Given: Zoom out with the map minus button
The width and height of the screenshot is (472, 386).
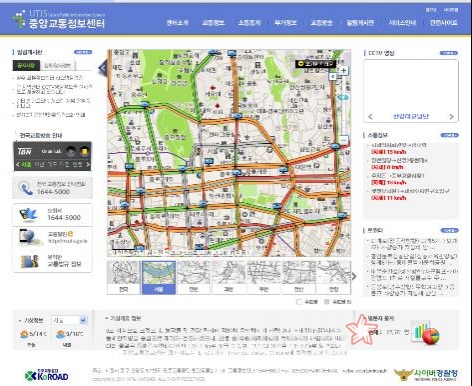Looking at the screenshot, I should [344, 139].
